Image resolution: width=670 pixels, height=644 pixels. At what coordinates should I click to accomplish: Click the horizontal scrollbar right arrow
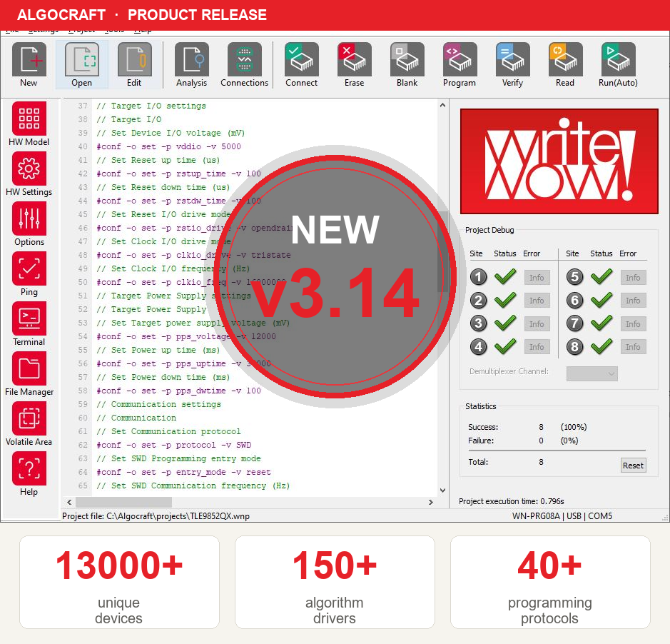click(x=431, y=503)
